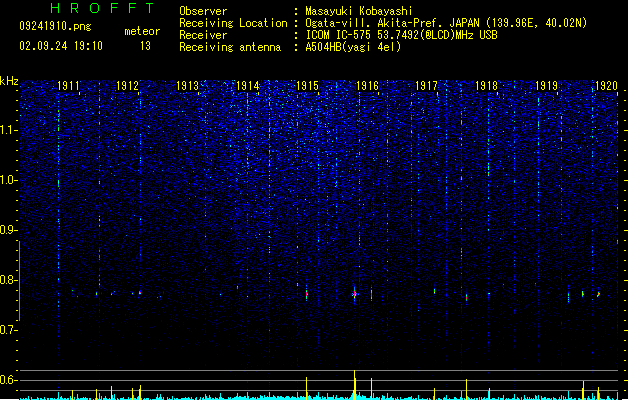Click the ICOM IC-575 receiver text

click(x=401, y=35)
